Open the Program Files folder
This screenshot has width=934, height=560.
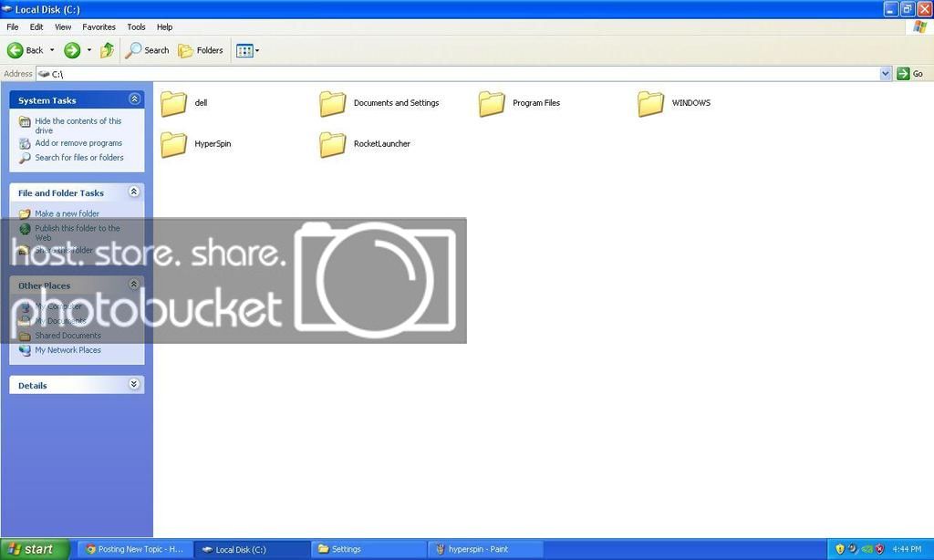click(x=492, y=104)
